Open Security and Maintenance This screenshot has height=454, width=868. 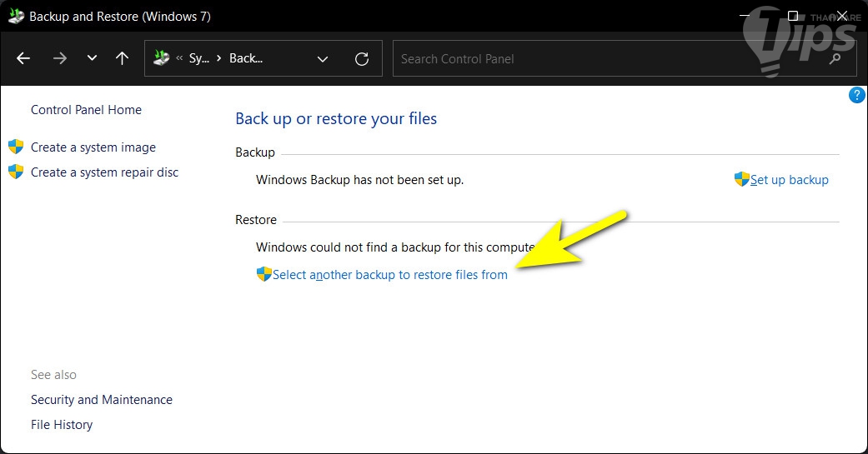[x=102, y=400]
